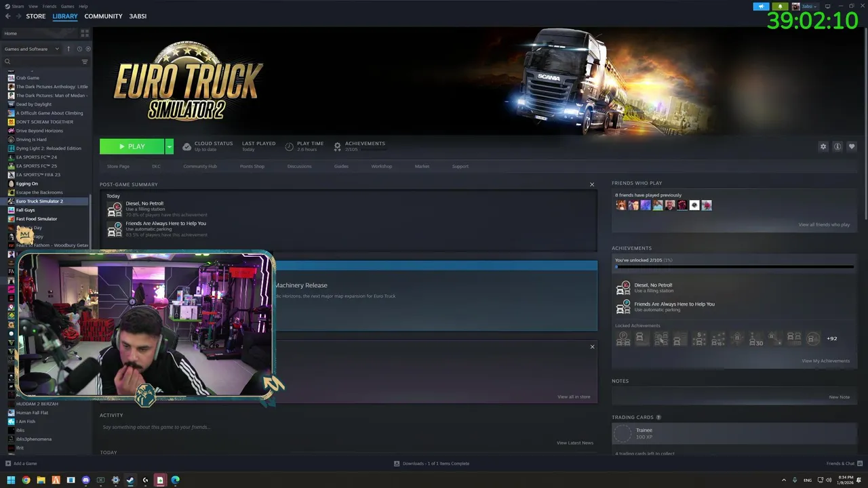Open the Store Page link
The width and height of the screenshot is (868, 488).
pyautogui.click(x=118, y=166)
